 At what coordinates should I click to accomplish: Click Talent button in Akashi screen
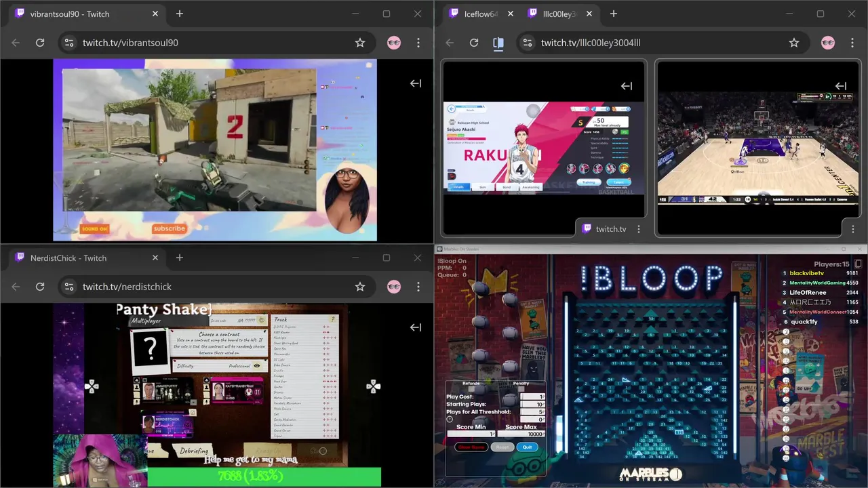618,182
